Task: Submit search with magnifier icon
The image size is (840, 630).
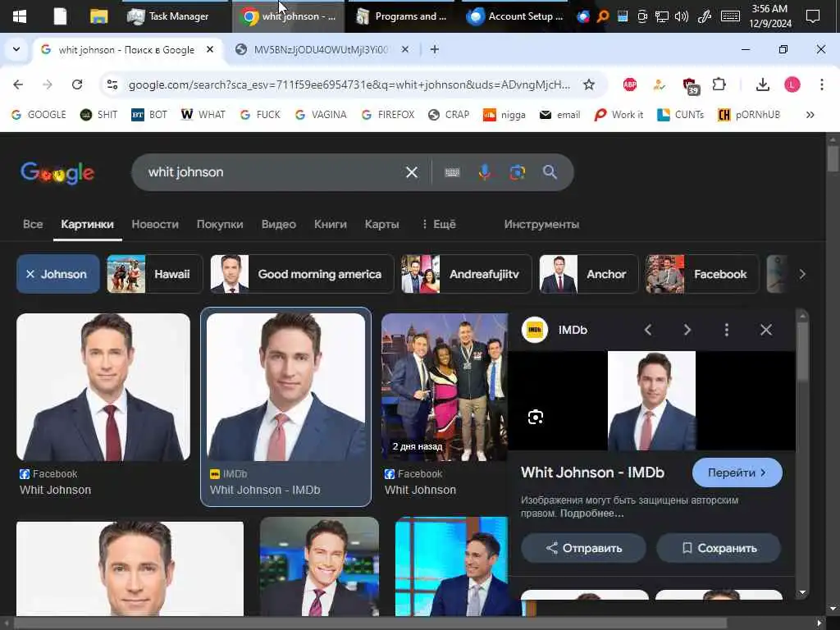Action: point(550,172)
